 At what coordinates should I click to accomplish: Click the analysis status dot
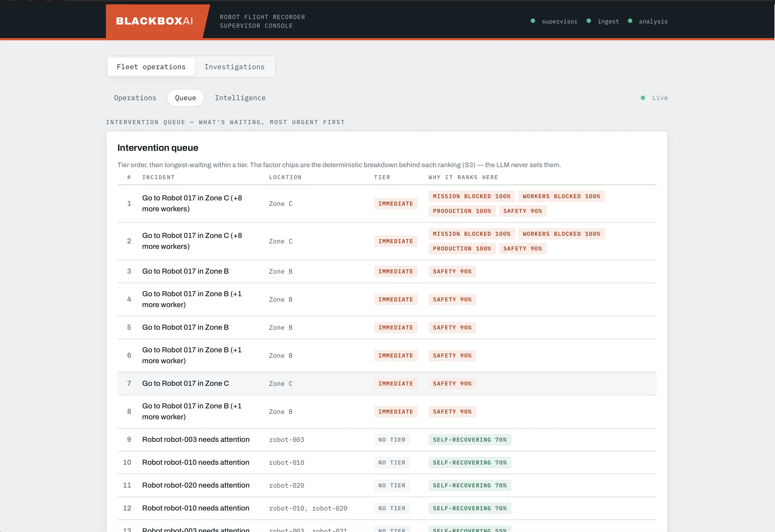630,21
